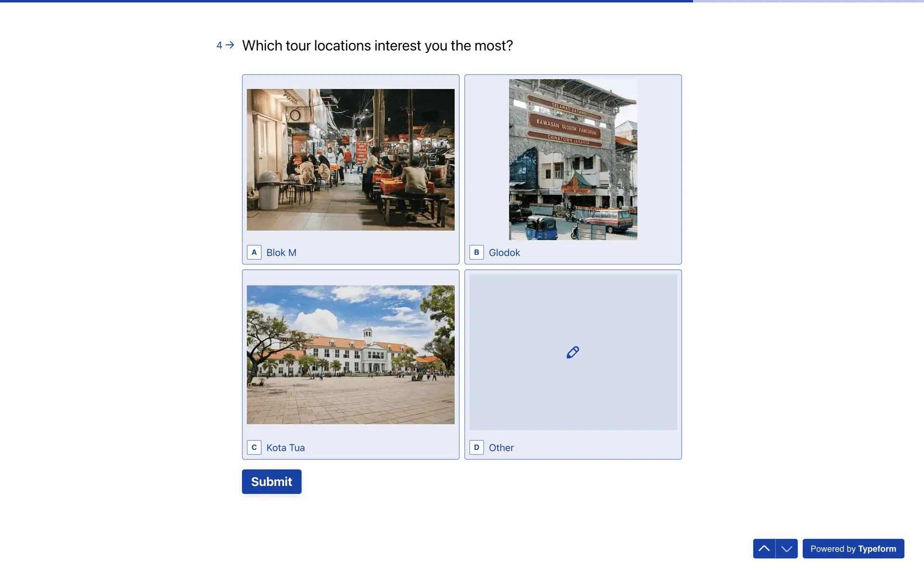Choose the Glodok label

point(504,253)
